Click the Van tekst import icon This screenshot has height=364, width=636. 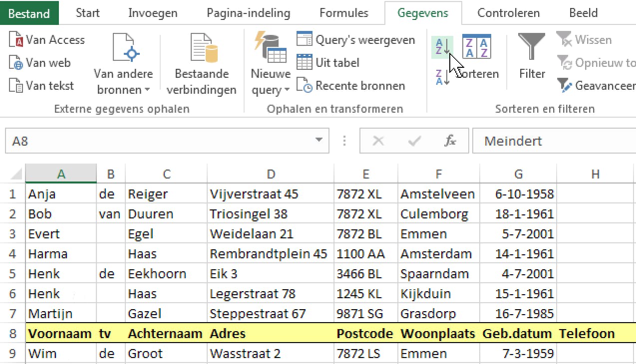tap(17, 86)
